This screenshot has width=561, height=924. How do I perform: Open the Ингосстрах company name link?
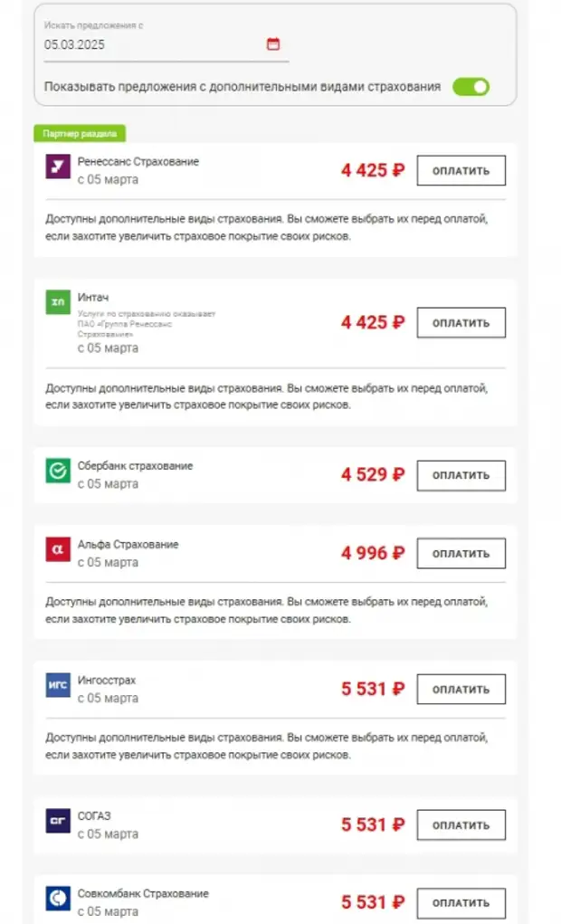coord(107,680)
